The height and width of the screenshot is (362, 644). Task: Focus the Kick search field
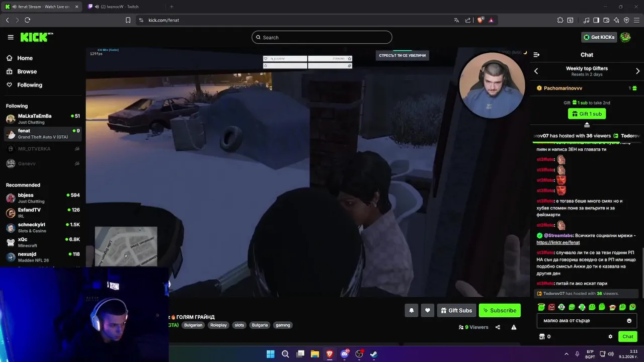322,37
